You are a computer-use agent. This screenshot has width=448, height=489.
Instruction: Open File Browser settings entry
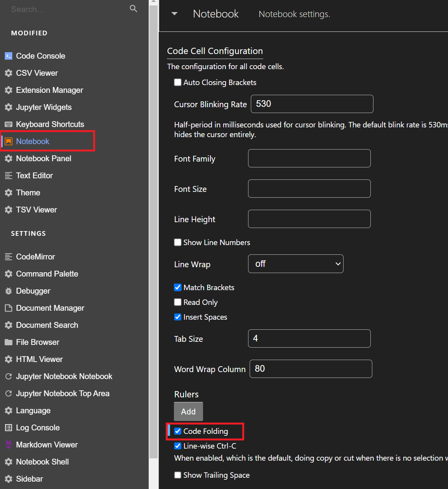(x=37, y=342)
